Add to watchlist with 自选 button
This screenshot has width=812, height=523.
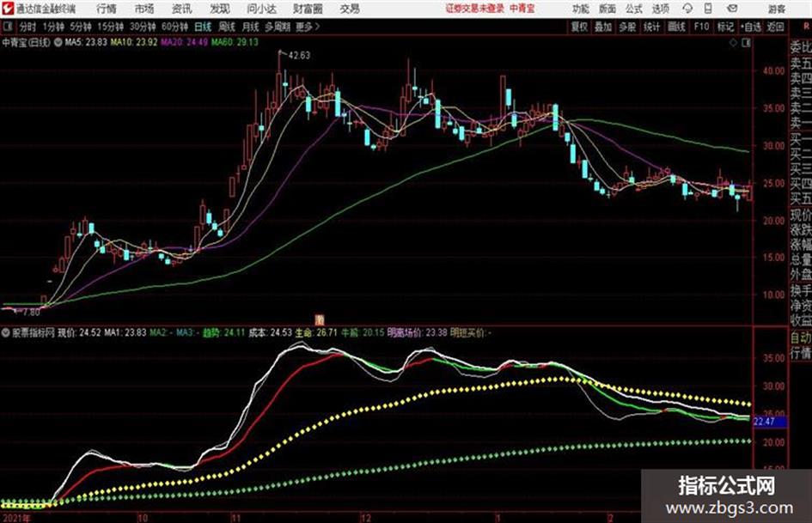pos(751,27)
